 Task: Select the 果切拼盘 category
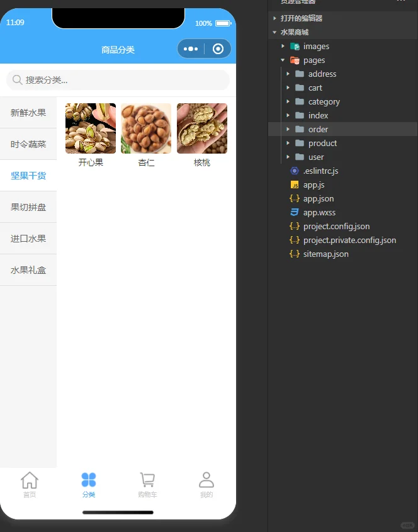pyautogui.click(x=28, y=207)
